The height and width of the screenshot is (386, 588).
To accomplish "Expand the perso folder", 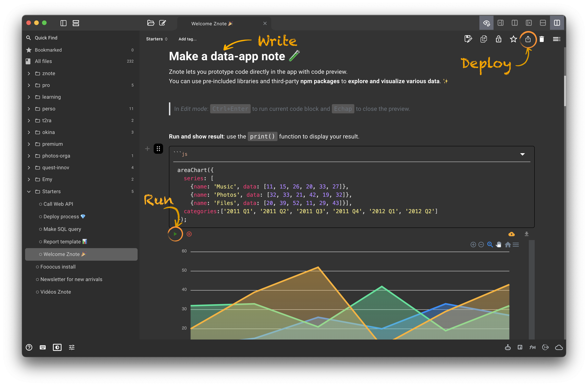I will click(x=29, y=109).
